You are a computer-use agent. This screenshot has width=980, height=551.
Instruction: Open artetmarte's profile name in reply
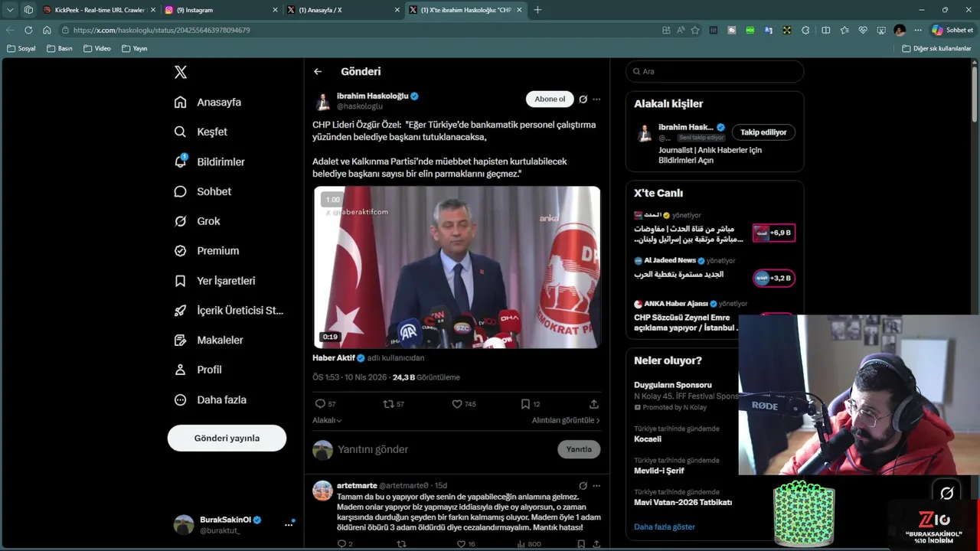pos(357,485)
